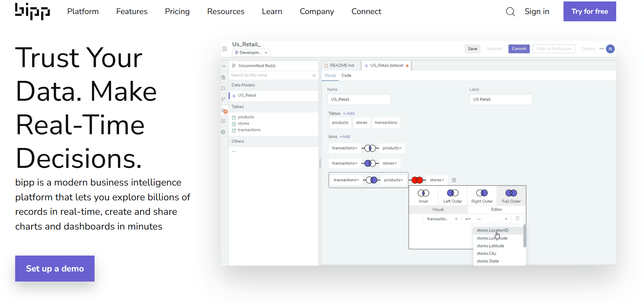644x305 pixels.
Task: Open the website search magnifier
Action: pyautogui.click(x=510, y=12)
